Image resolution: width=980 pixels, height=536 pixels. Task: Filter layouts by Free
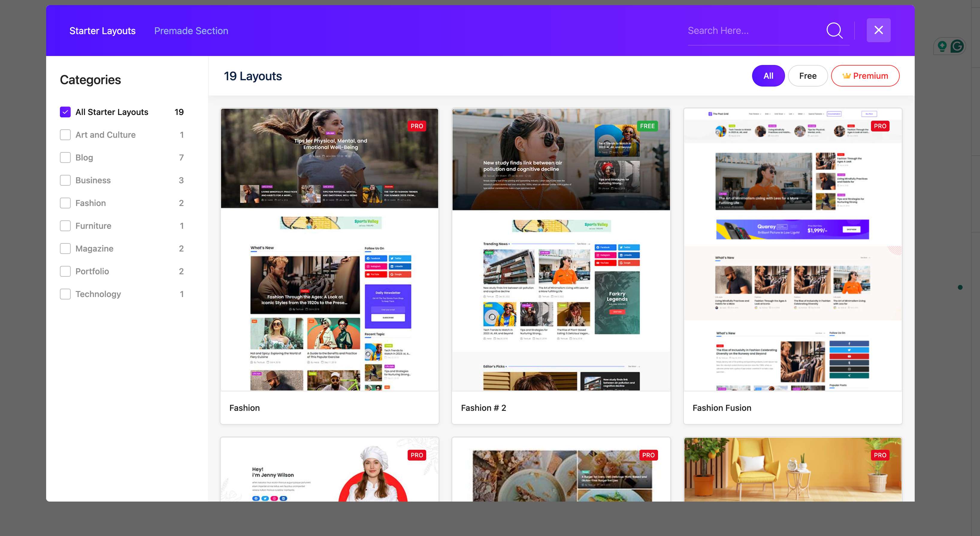click(x=808, y=76)
